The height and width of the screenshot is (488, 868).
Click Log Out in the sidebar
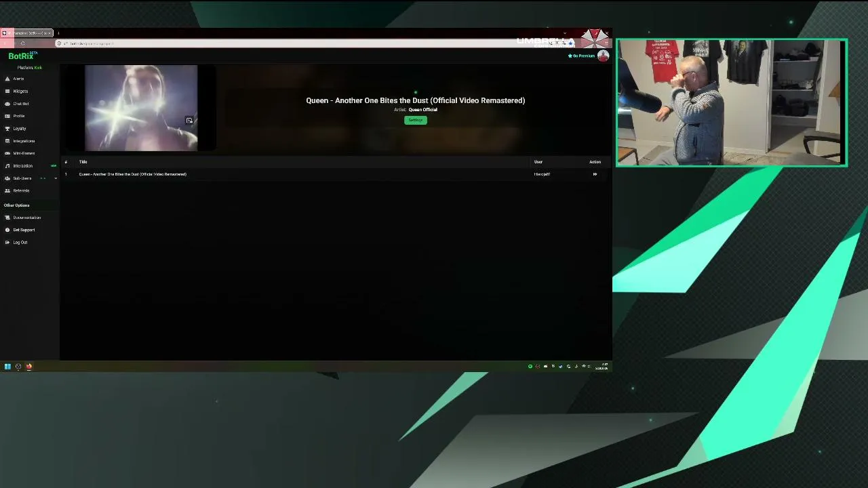20,242
